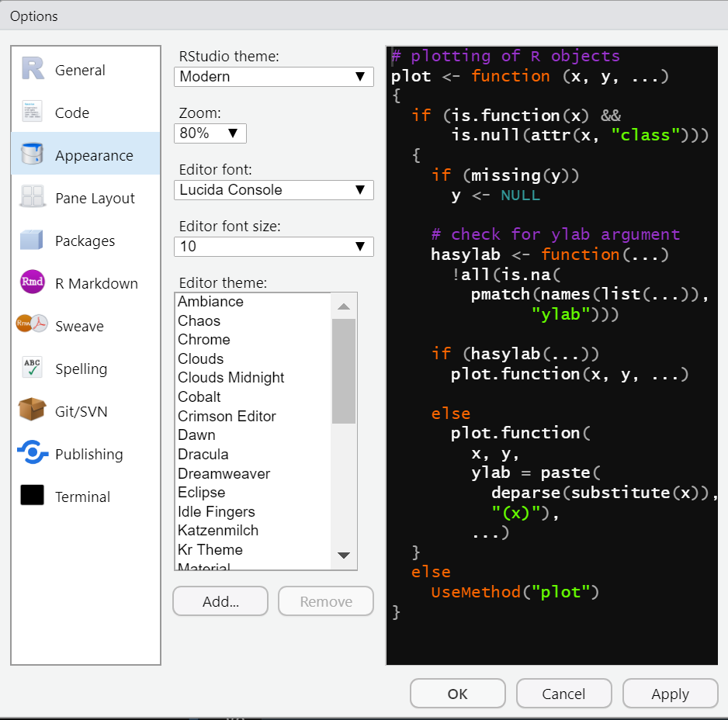The height and width of the screenshot is (720, 728).
Task: Switch to the Code options section
Action: click(85, 112)
